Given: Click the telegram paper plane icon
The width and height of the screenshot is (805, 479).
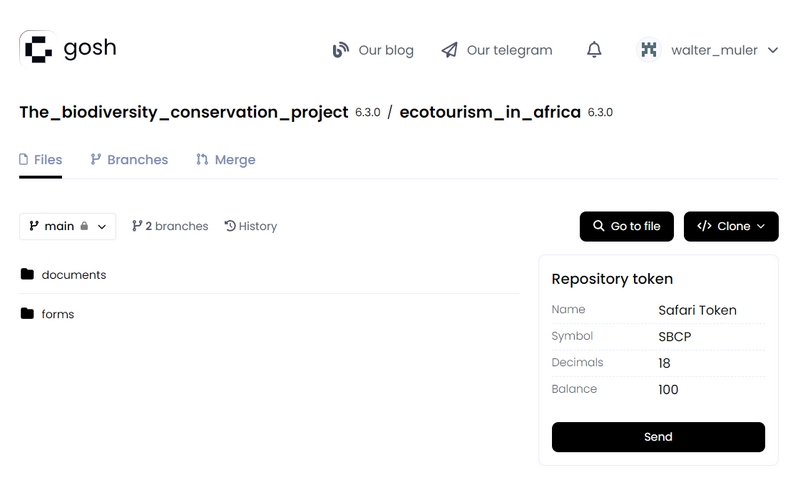Looking at the screenshot, I should click(x=450, y=50).
